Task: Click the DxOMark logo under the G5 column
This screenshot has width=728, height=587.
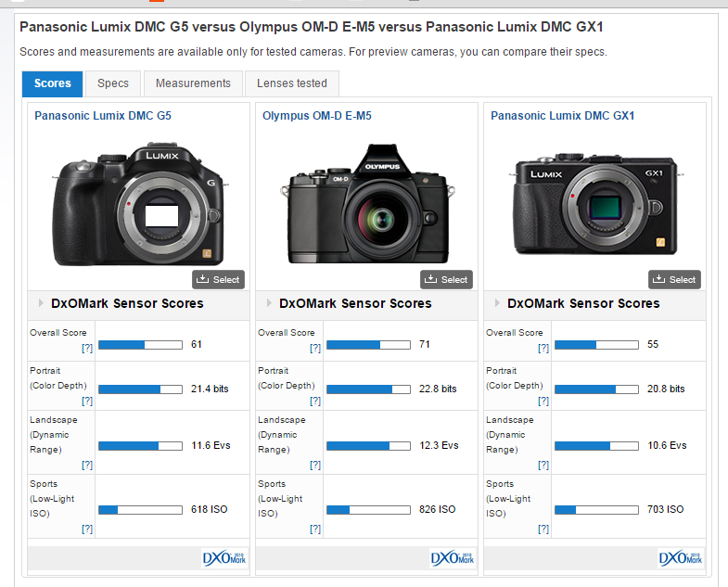Action: tap(224, 557)
